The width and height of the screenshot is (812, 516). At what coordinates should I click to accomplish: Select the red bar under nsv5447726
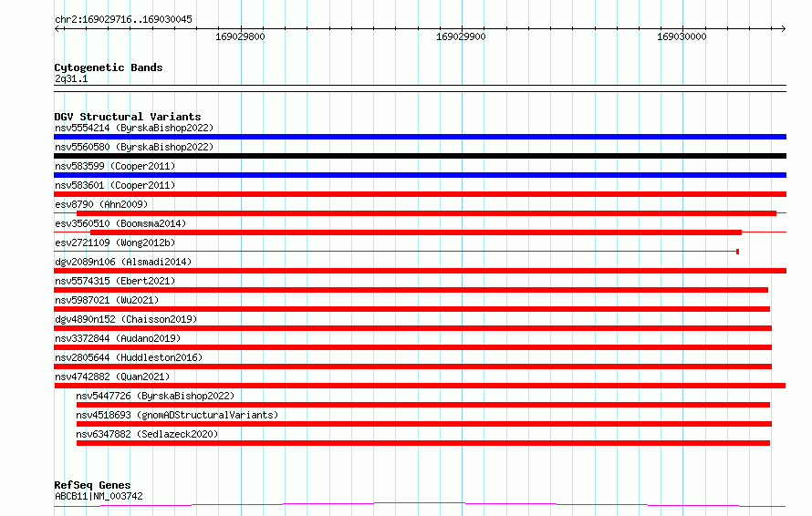coord(423,405)
